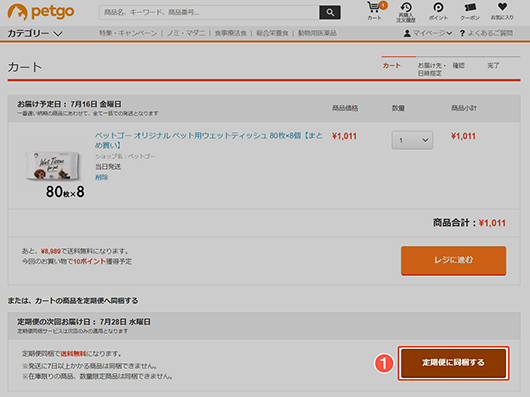Focus the product search field
This screenshot has width=530, height=397.
click(209, 13)
